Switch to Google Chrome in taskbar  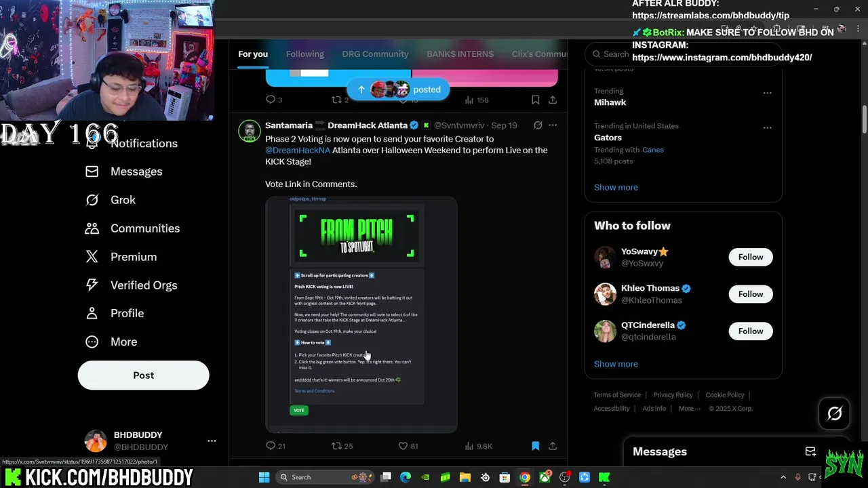pos(524,477)
